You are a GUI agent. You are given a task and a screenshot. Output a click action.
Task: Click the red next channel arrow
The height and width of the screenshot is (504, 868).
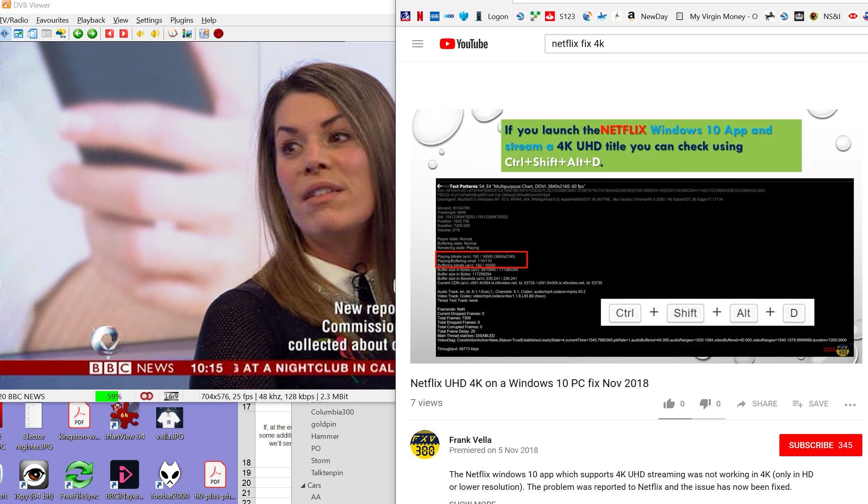124,34
